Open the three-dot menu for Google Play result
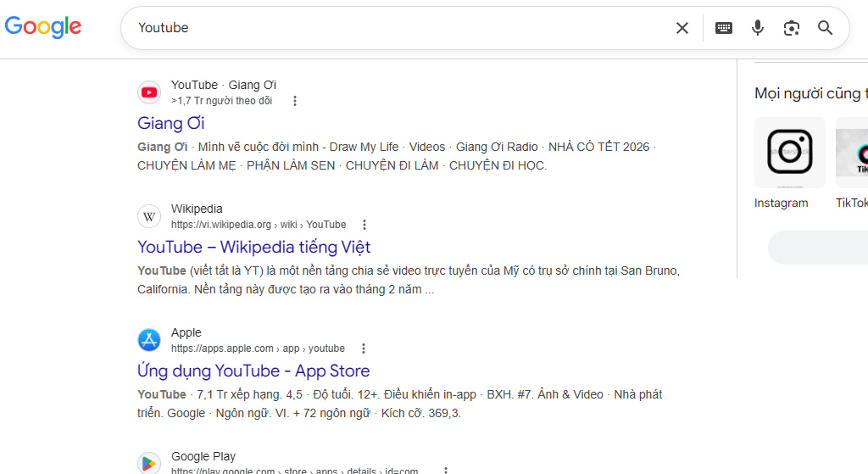The image size is (868, 474). coord(446,471)
